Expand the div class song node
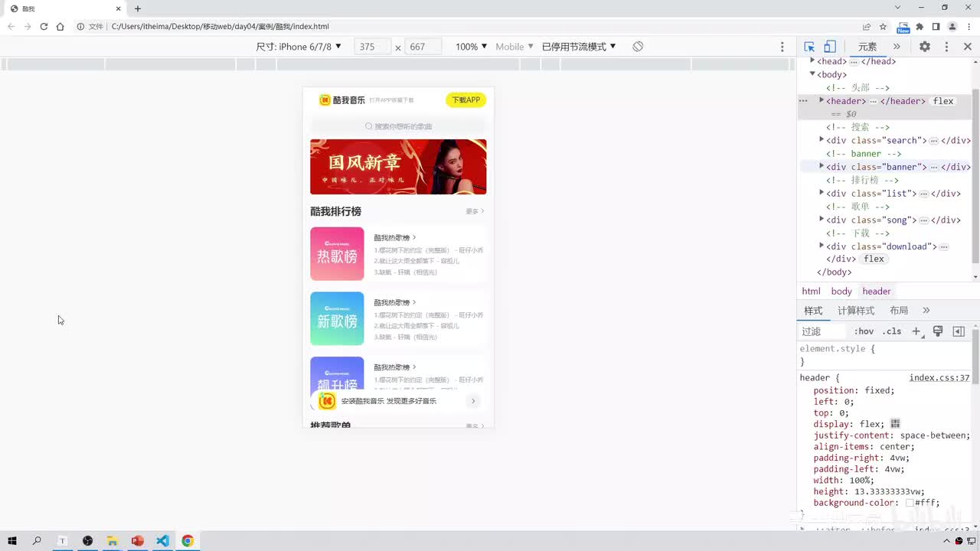This screenshot has height=551, width=980. (x=822, y=220)
